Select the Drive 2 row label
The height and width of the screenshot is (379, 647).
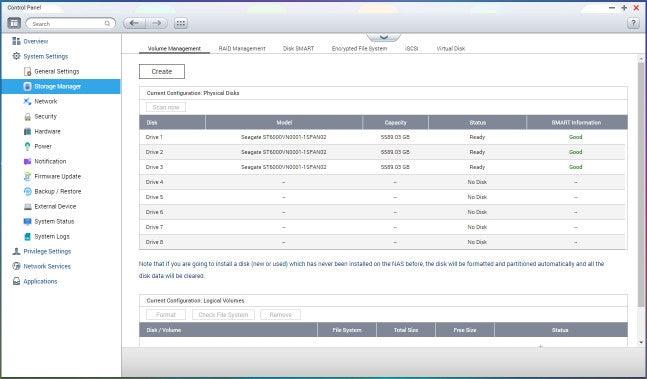click(x=154, y=152)
